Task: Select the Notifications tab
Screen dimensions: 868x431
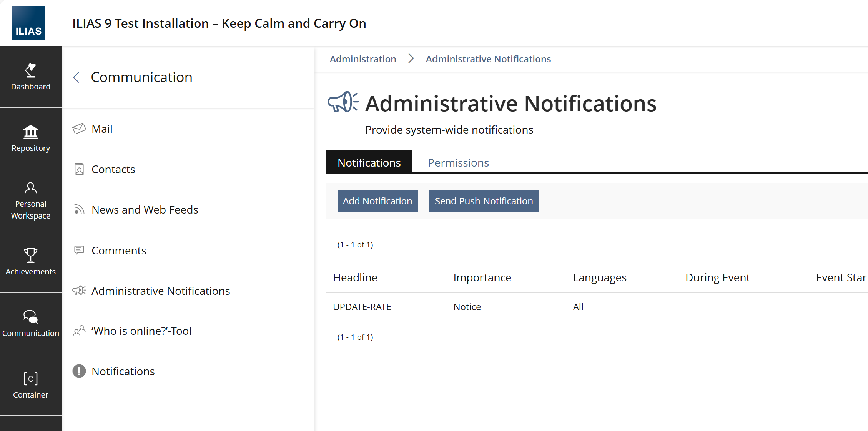Action: pyautogui.click(x=369, y=163)
